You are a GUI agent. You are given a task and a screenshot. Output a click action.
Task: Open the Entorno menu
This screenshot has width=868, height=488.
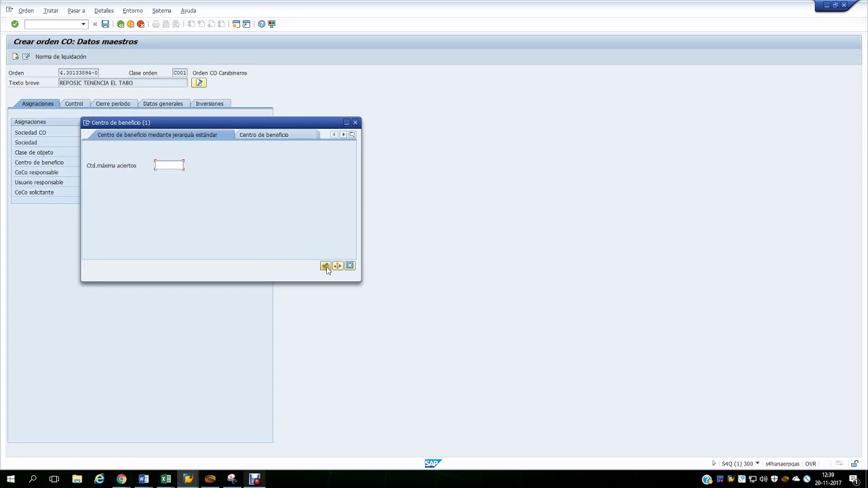click(x=133, y=11)
